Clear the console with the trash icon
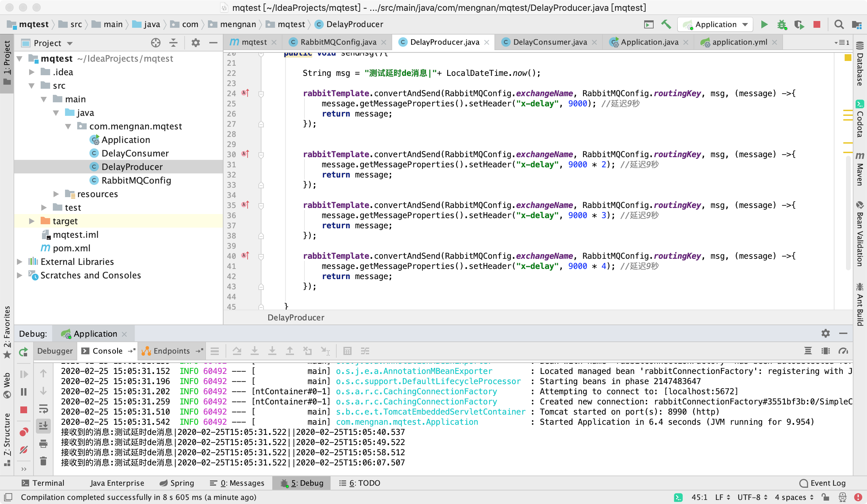867x504 pixels. 43,461
